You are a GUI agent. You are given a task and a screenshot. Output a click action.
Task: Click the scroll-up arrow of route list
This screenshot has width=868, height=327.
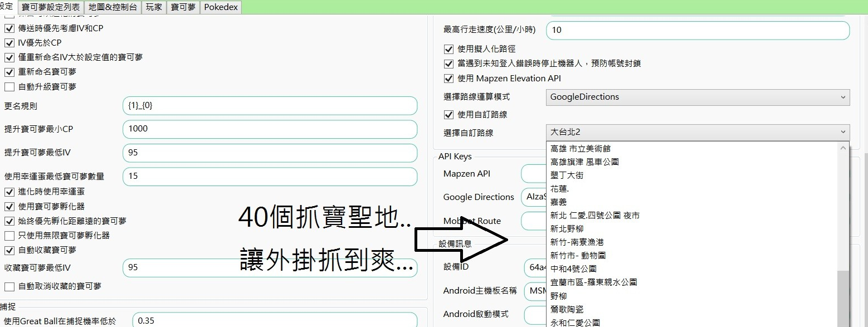pos(844,148)
